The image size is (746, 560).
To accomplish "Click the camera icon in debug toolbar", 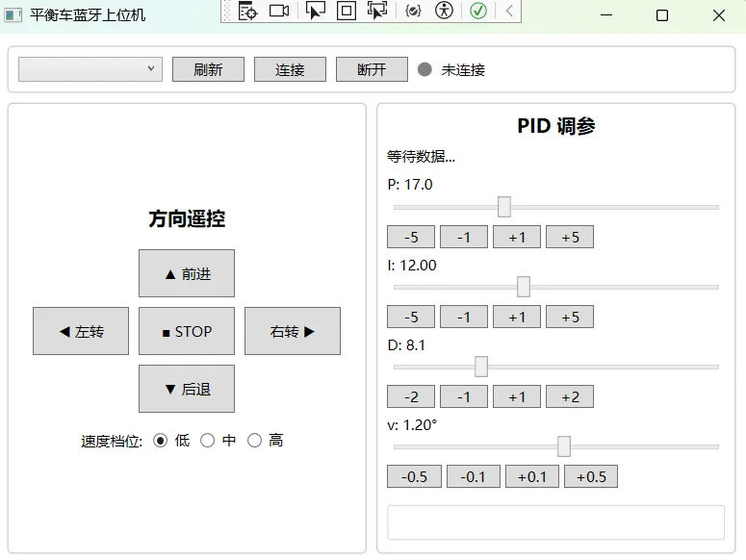I will (279, 11).
